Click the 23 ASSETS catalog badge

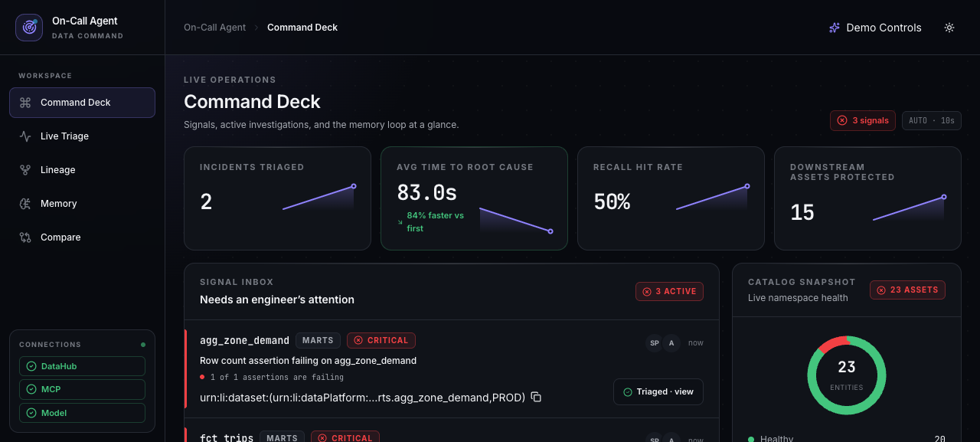click(x=907, y=290)
